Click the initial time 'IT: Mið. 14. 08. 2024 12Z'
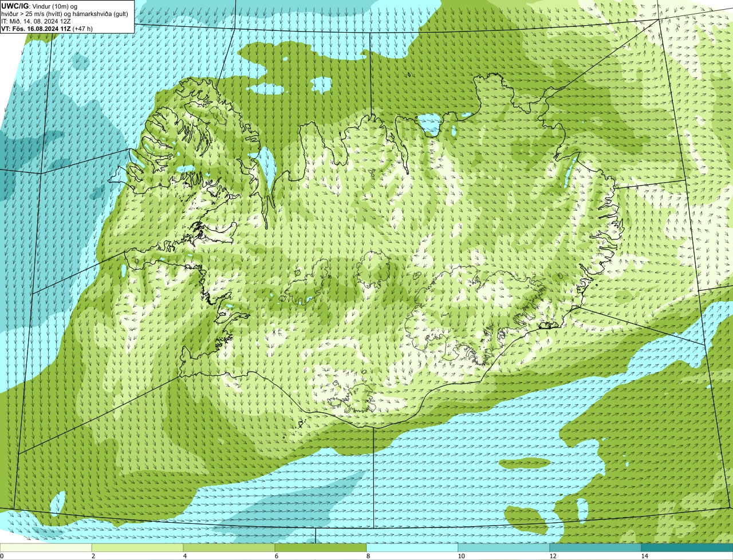Screen dimensions: 733x560 pyautogui.click(x=36, y=21)
